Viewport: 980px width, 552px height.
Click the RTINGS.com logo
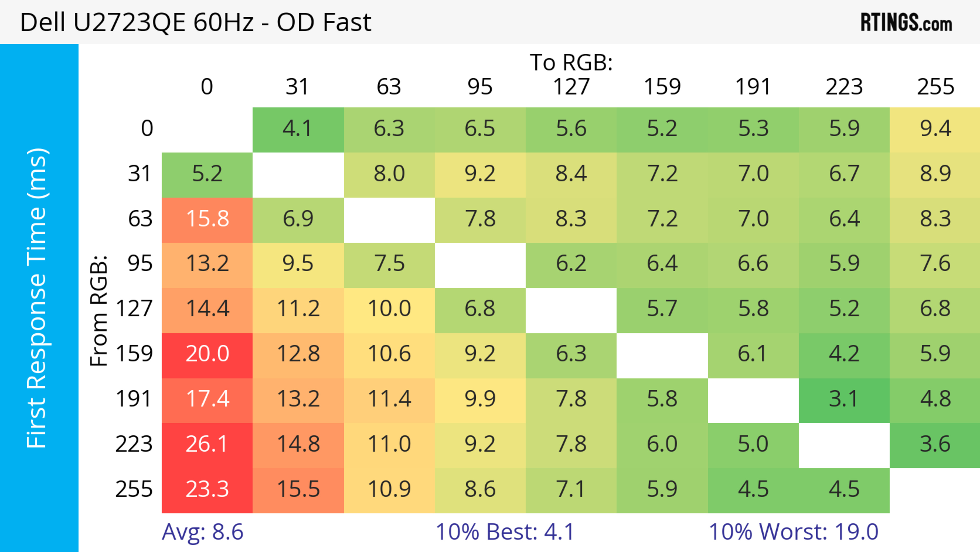[x=906, y=22]
